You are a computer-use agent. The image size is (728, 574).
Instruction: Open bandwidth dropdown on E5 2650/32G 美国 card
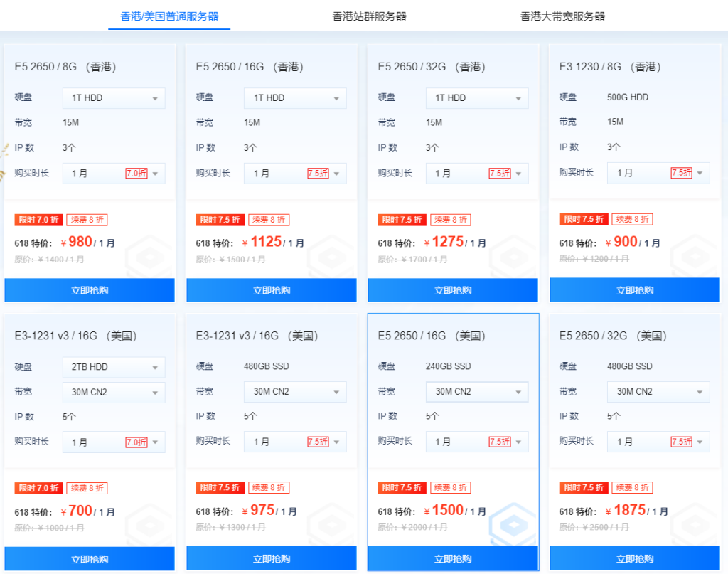click(x=658, y=392)
